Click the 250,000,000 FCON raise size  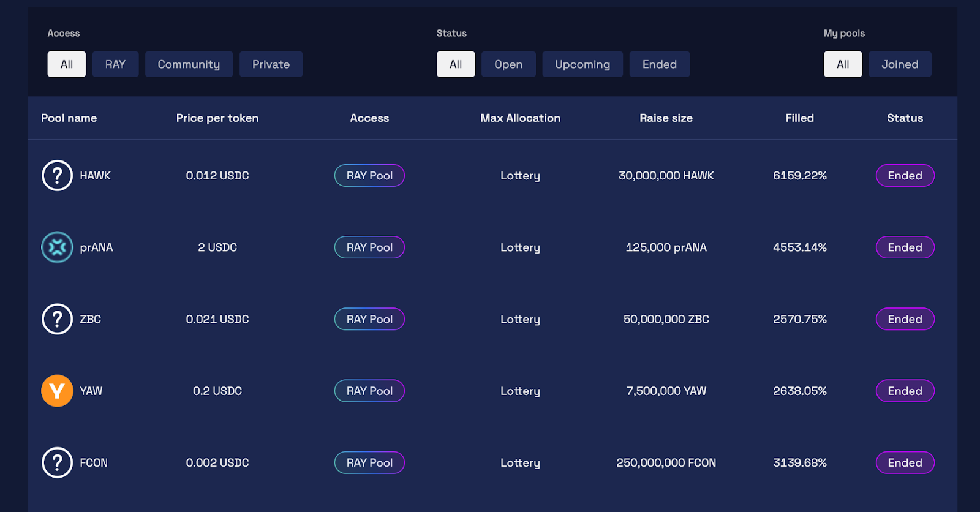click(x=666, y=462)
